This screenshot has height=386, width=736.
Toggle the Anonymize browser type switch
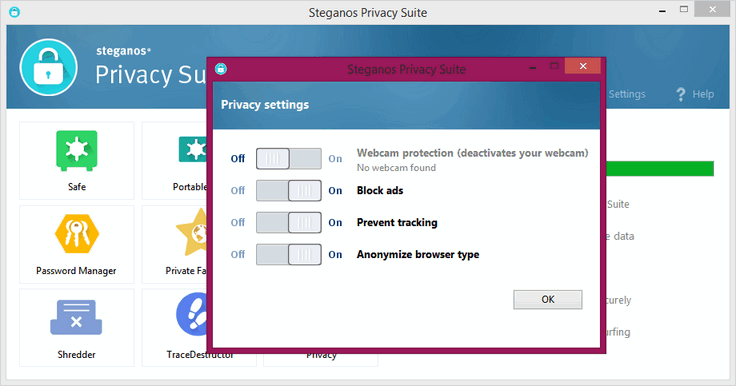point(289,255)
